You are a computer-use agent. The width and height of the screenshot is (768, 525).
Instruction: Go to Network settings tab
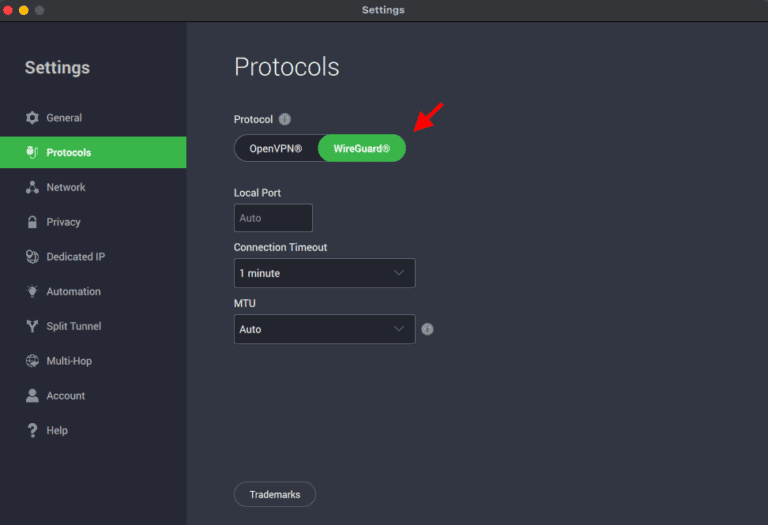pyautogui.click(x=66, y=187)
